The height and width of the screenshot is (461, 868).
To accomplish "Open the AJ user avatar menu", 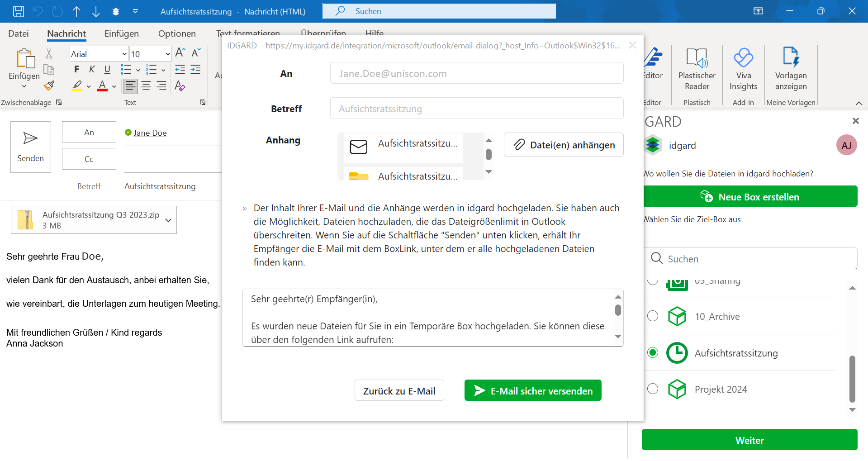I will [847, 145].
